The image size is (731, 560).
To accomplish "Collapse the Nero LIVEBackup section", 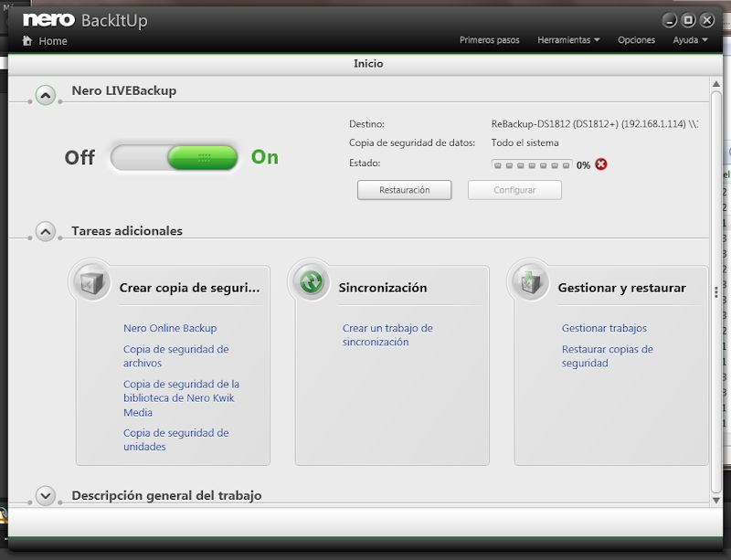I will click(x=45, y=96).
